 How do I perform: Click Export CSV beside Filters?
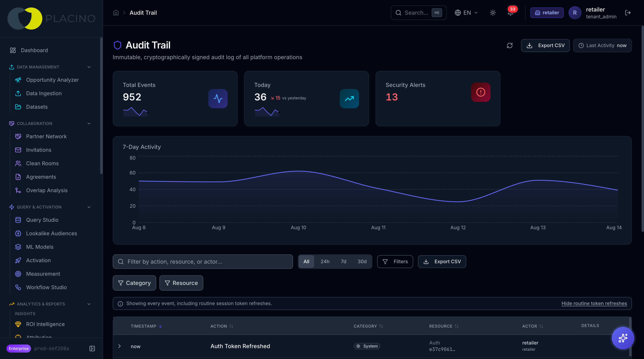click(442, 261)
